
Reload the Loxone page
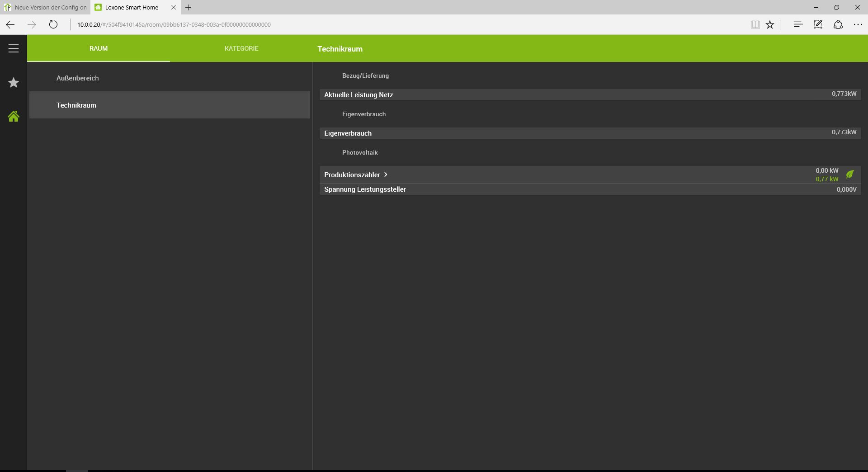53,24
